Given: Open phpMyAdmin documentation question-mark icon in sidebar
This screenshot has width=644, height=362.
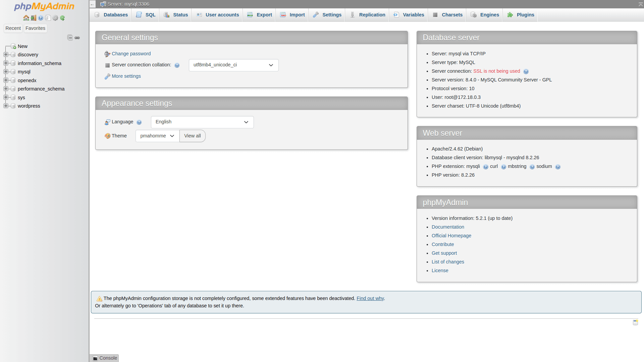Looking at the screenshot, I should pos(41,18).
